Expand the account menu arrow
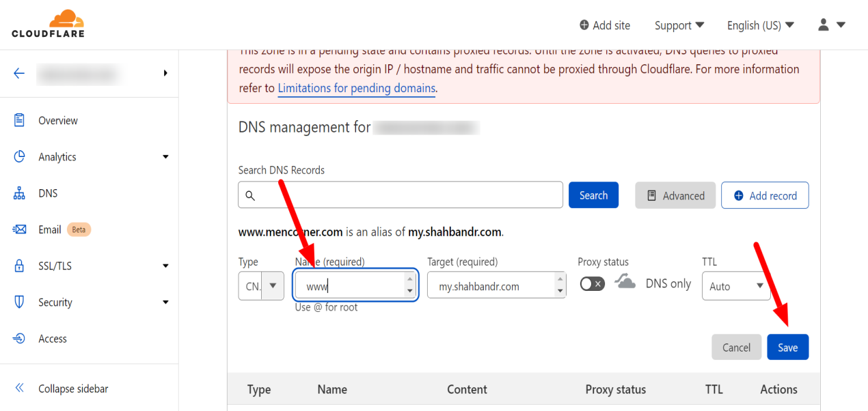This screenshot has height=411, width=868. [841, 25]
